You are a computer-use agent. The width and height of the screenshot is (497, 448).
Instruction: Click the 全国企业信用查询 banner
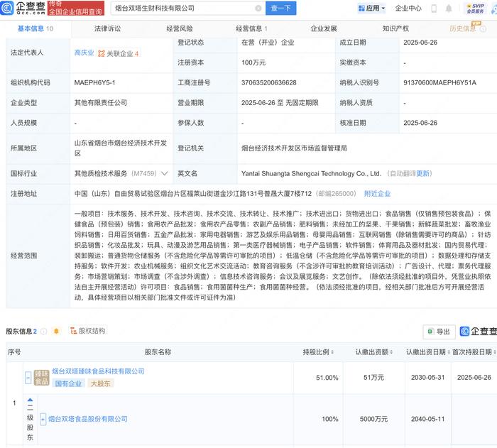pyautogui.click(x=76, y=8)
